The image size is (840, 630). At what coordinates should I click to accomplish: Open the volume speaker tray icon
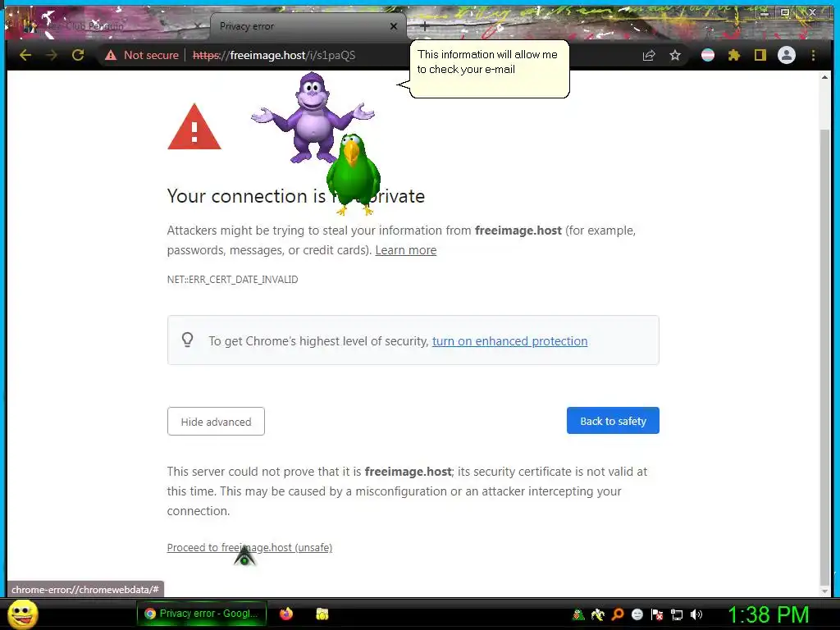(x=696, y=614)
